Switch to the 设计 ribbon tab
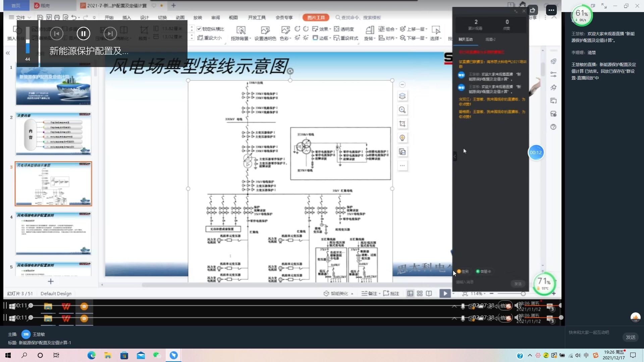Viewport: 644px width, 362px height. click(145, 17)
